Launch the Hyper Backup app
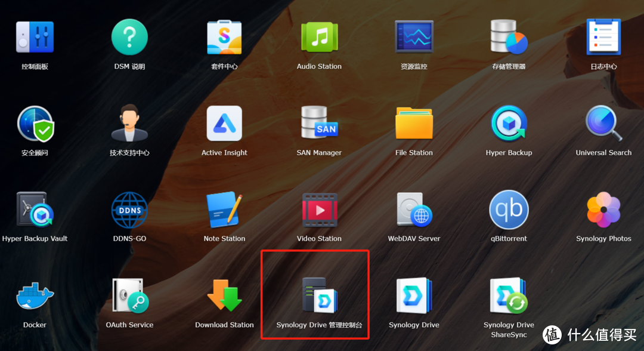 click(509, 124)
